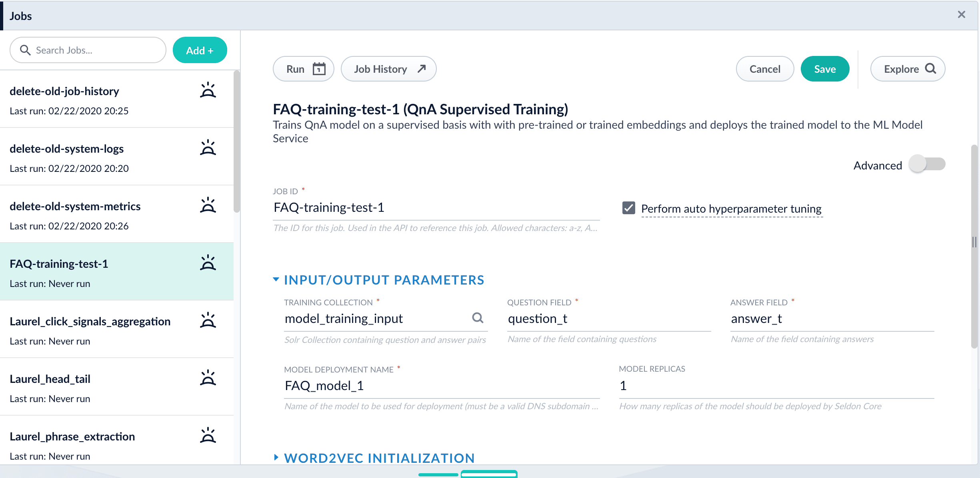Viewport: 980px width, 478px height.
Task: Click the jobs list scrollbar
Action: pos(236,142)
